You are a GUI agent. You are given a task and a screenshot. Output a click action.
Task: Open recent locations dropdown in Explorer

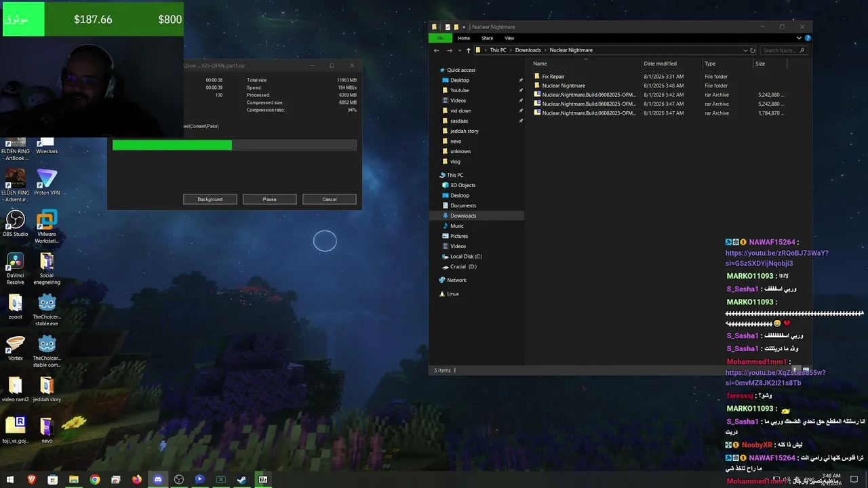[x=459, y=50]
